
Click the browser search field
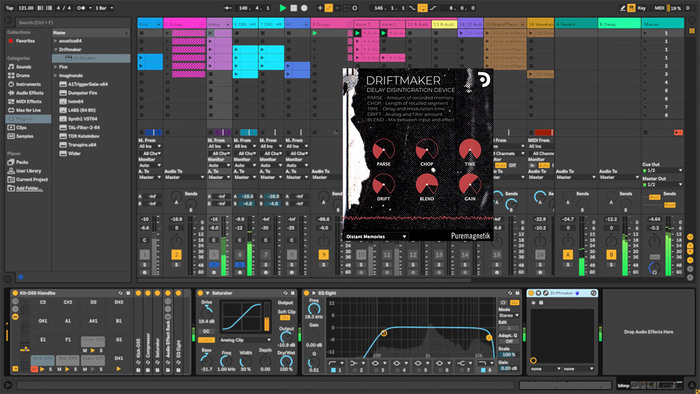[x=73, y=22]
